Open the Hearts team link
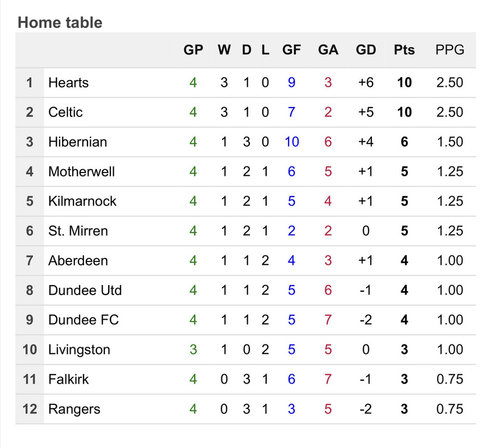This screenshot has width=492, height=448. click(x=68, y=83)
